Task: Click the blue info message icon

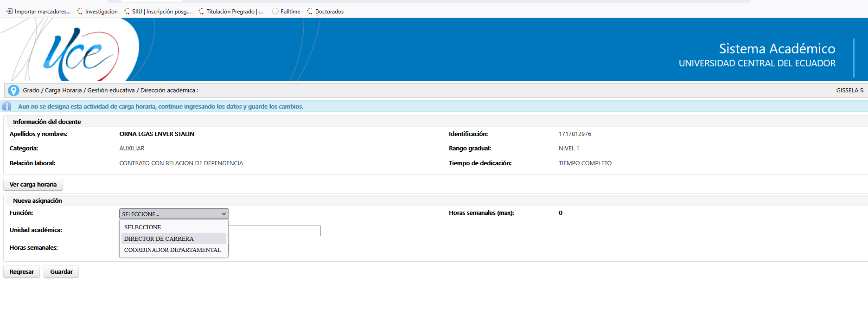Action: [x=7, y=106]
